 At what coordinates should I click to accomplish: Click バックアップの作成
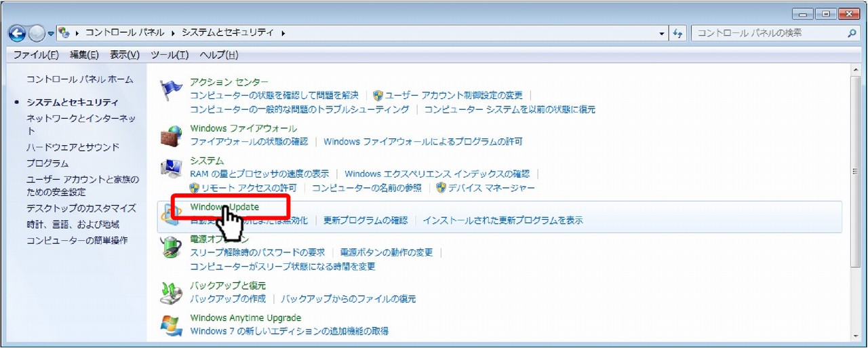228,299
